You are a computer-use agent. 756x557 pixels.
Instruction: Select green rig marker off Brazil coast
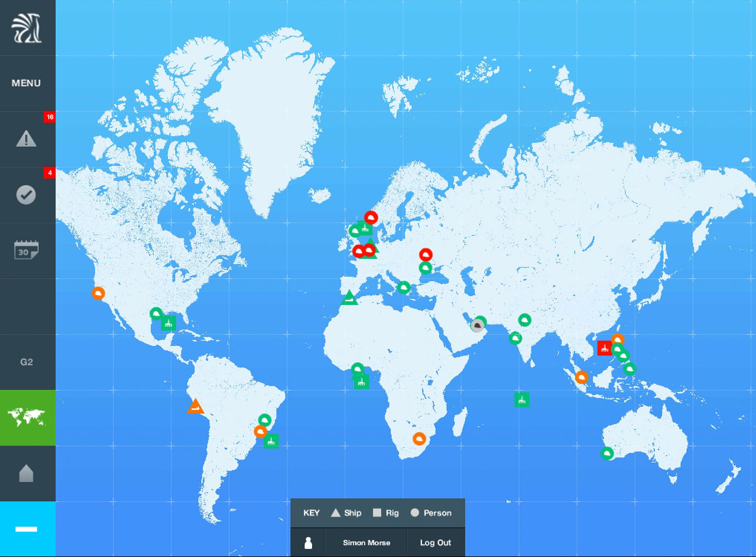point(271,441)
